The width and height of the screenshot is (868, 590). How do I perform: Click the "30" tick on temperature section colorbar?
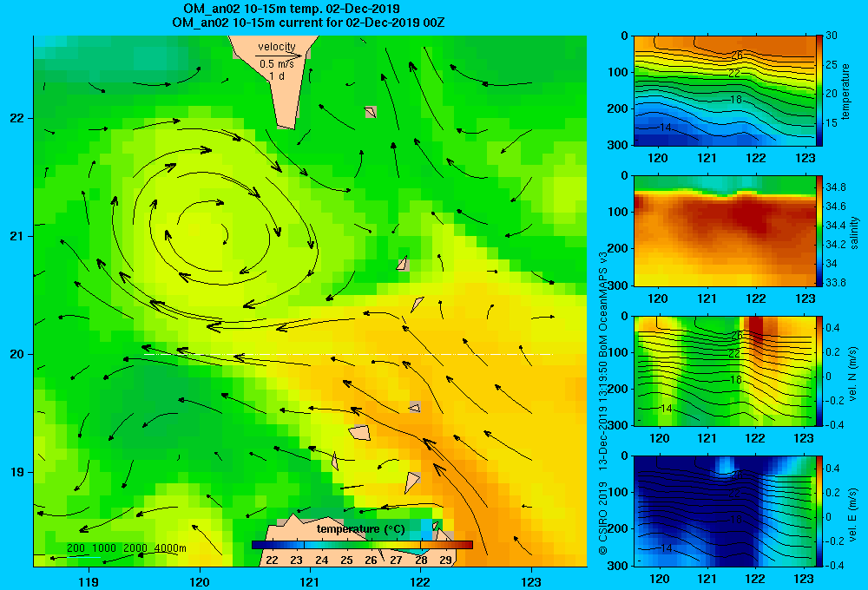tap(832, 36)
